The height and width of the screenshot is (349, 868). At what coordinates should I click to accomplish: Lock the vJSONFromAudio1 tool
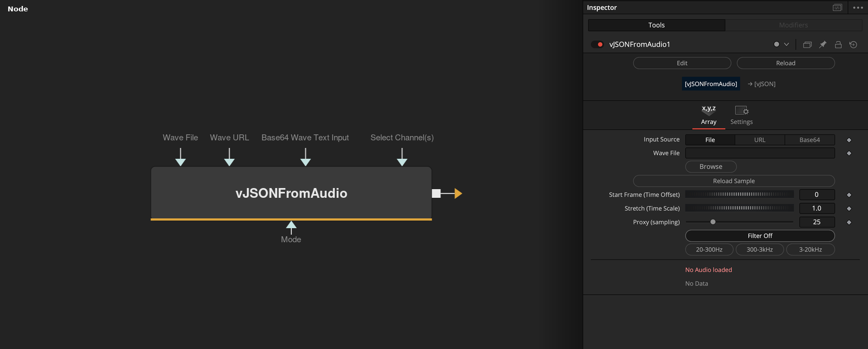tap(838, 44)
